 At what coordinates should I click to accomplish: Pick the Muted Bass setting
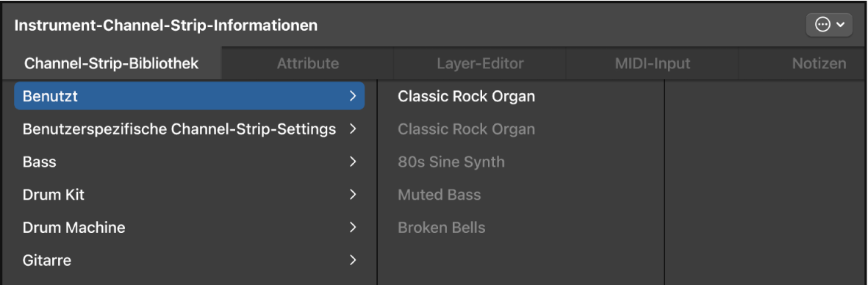coord(439,195)
